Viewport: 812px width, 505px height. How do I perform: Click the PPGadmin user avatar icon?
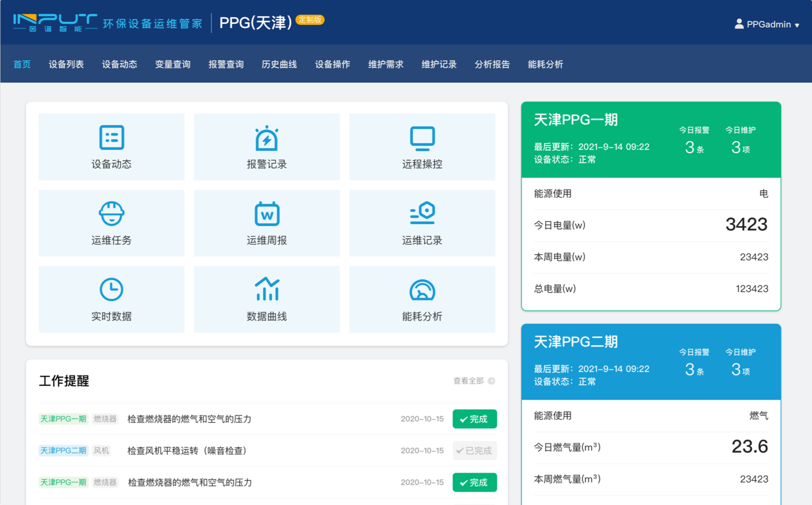click(x=739, y=24)
